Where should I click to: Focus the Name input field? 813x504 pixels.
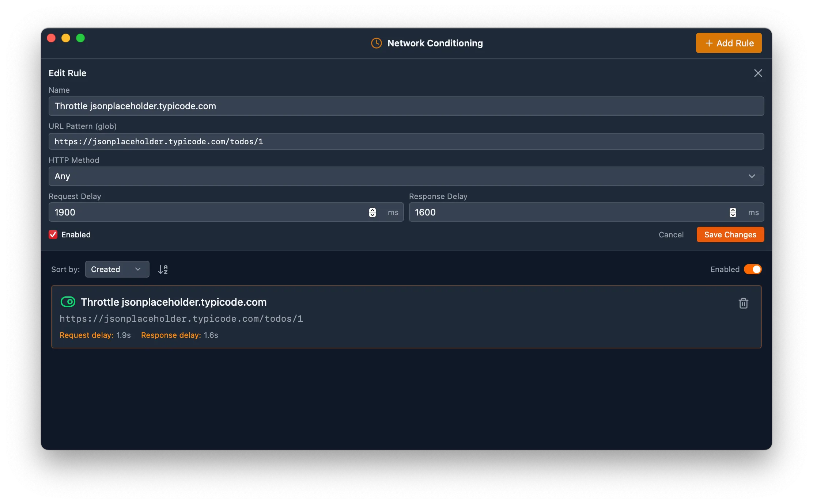pyautogui.click(x=406, y=106)
